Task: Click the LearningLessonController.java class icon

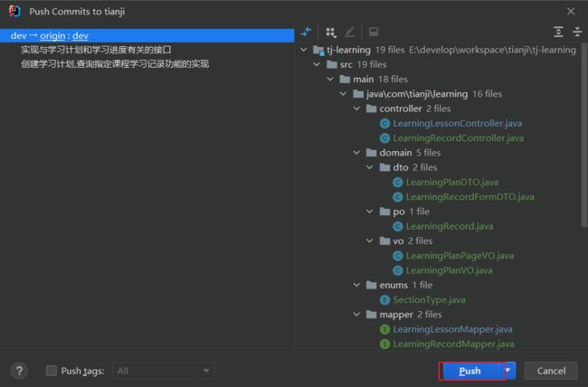Action: [x=384, y=123]
